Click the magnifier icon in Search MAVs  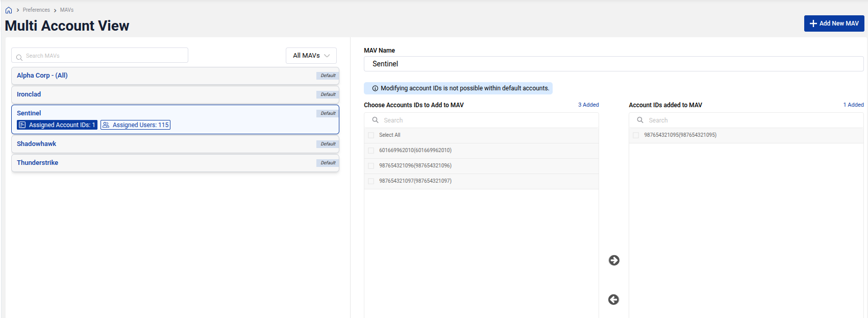click(x=19, y=57)
